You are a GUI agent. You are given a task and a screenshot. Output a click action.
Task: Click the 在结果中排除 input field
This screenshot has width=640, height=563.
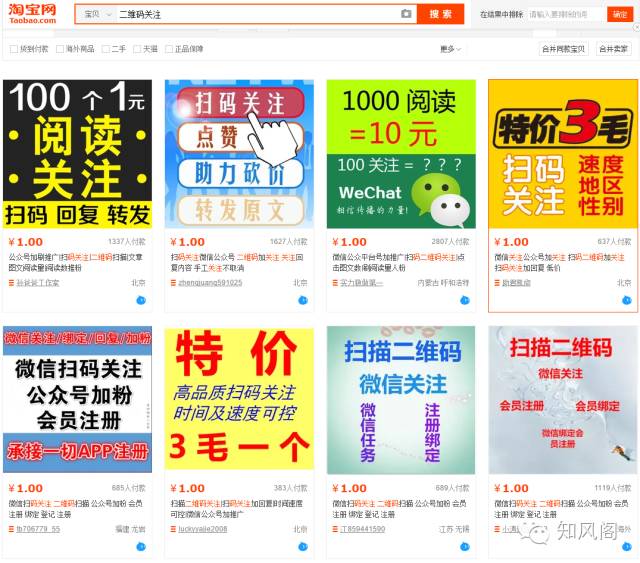click(x=564, y=15)
